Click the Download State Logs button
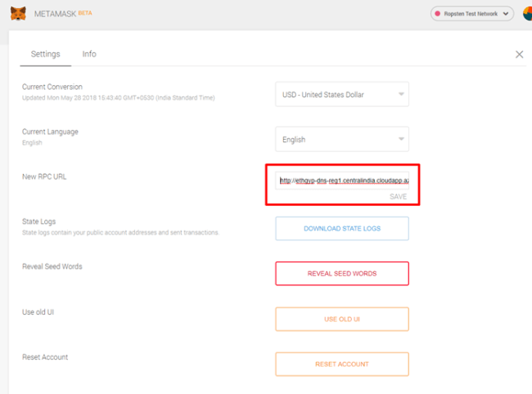532x394 pixels. tap(341, 228)
